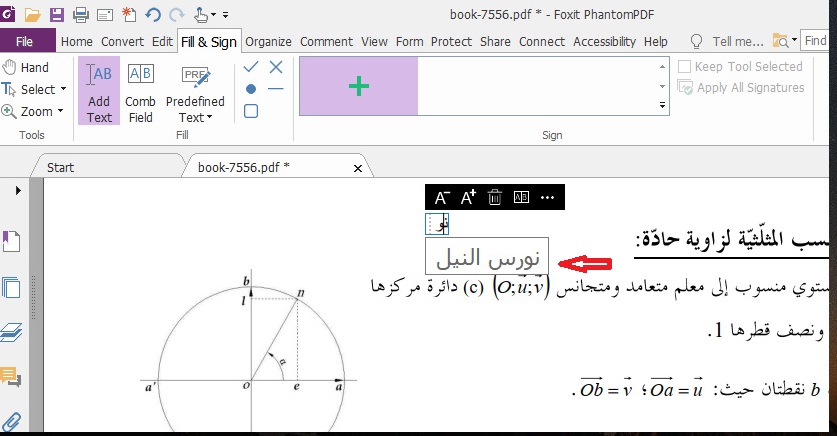Screen dimensions: 837x436
Task: Click the green plus to add signature
Action: pos(358,86)
